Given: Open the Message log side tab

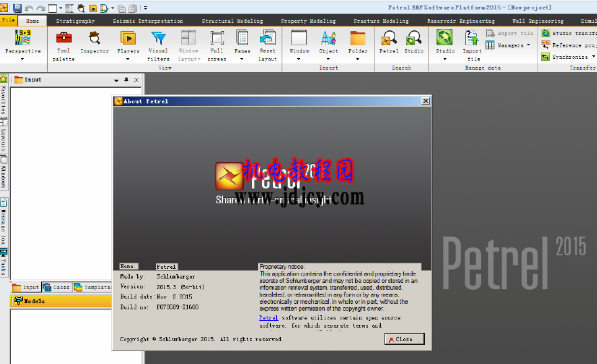Looking at the screenshot, I should (3, 222).
